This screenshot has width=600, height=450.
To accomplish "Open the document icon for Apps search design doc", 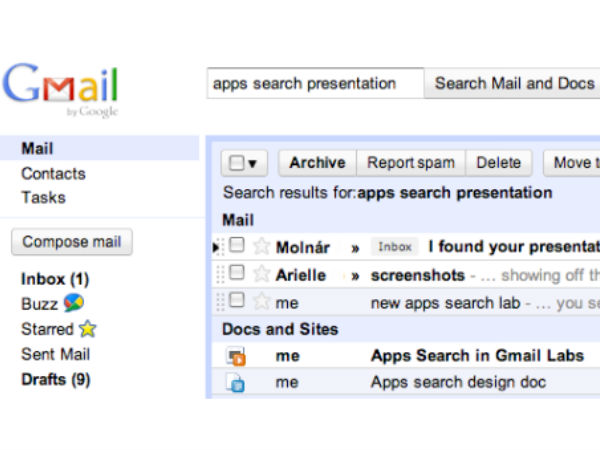I will coord(236,382).
